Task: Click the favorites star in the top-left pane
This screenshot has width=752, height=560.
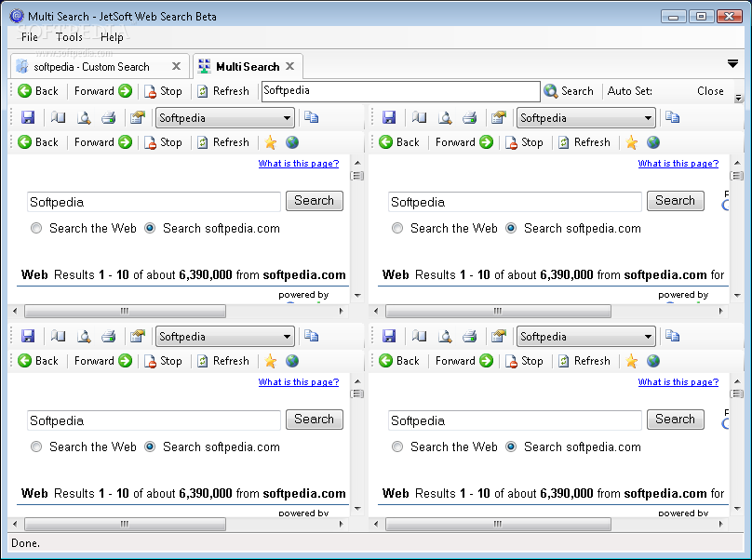Action: click(x=271, y=142)
